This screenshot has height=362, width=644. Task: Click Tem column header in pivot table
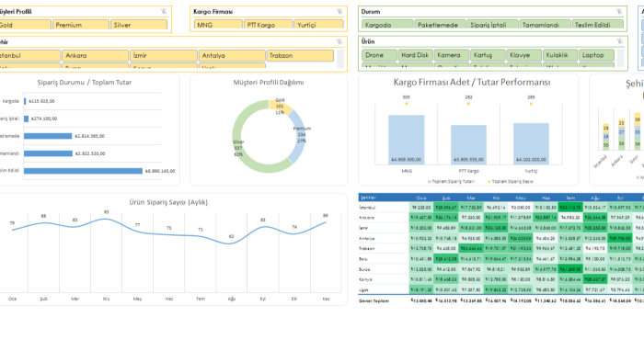(x=570, y=198)
